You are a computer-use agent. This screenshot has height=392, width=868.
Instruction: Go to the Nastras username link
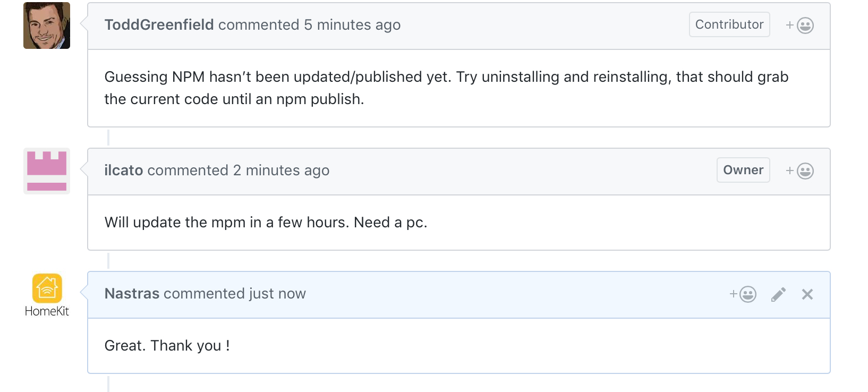(x=132, y=294)
